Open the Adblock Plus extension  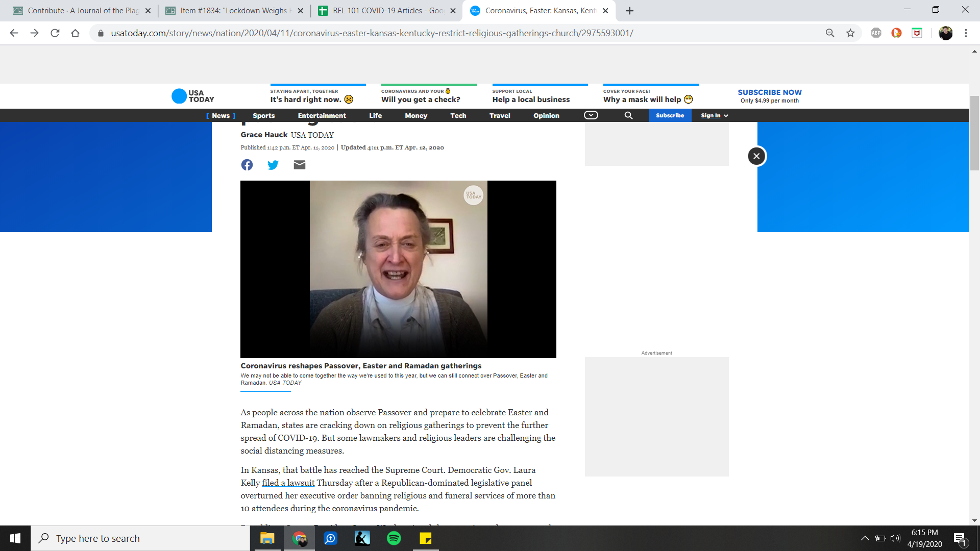click(876, 33)
